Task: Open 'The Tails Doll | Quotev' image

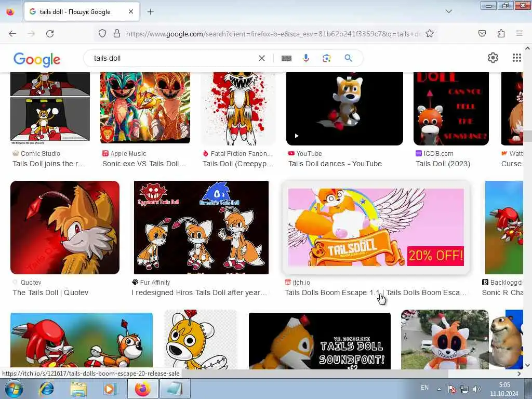Action: 65,228
